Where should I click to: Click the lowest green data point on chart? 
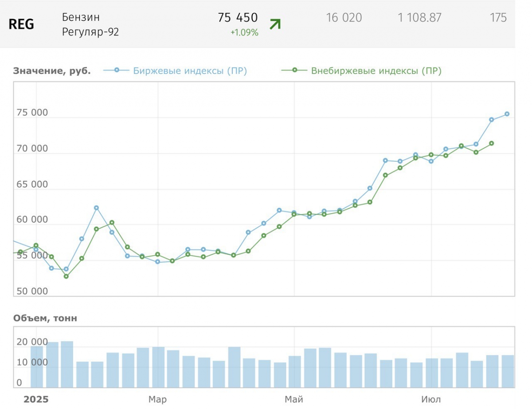click(66, 276)
